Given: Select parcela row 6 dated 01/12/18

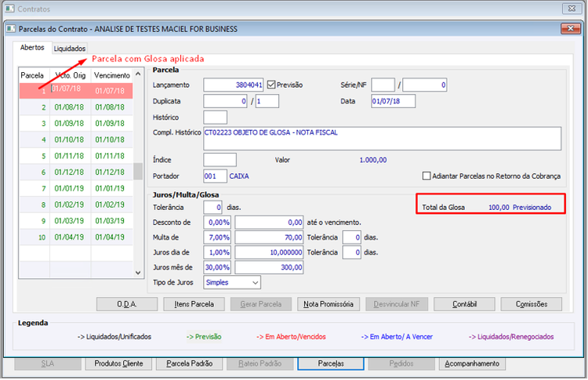Looking at the screenshot, I should pos(76,172).
